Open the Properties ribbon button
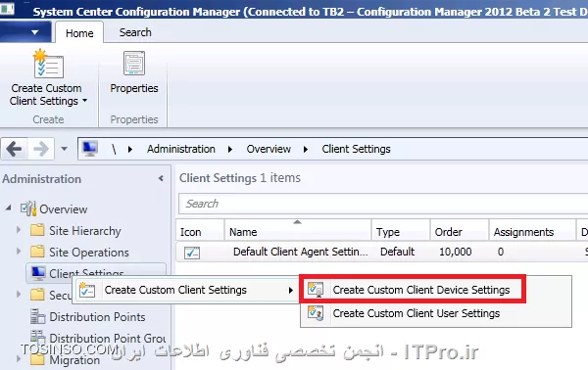This screenshot has height=370, width=588. 134,73
